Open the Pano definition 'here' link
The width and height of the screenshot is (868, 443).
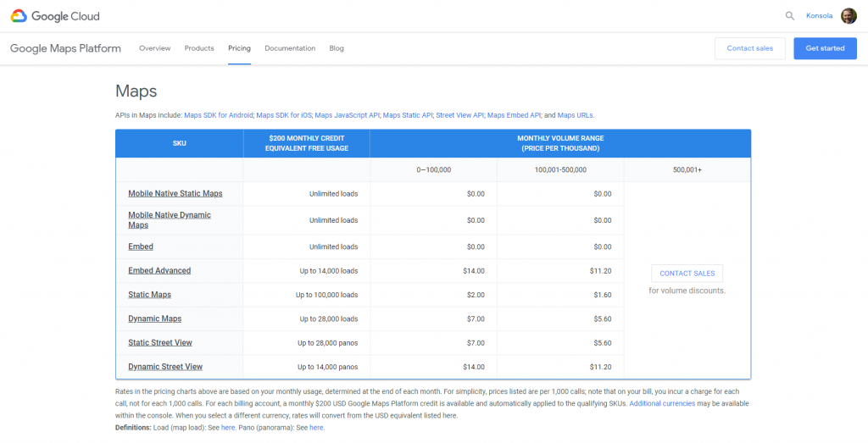(x=316, y=428)
